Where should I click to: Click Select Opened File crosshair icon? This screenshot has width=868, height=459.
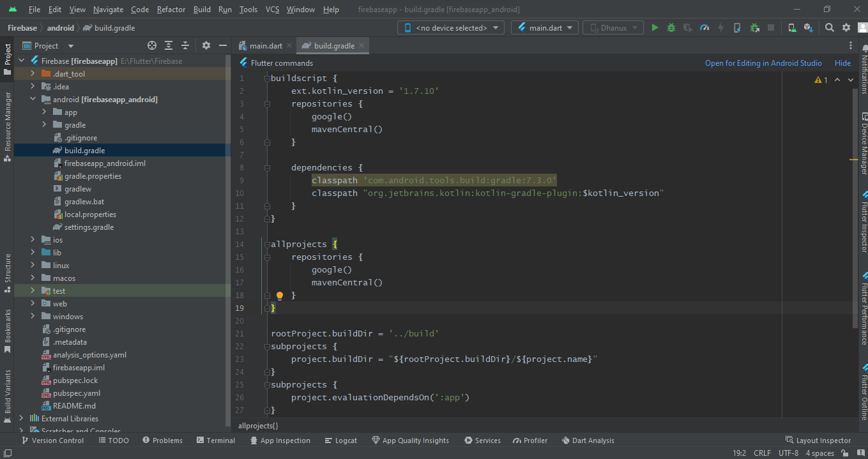(x=152, y=45)
